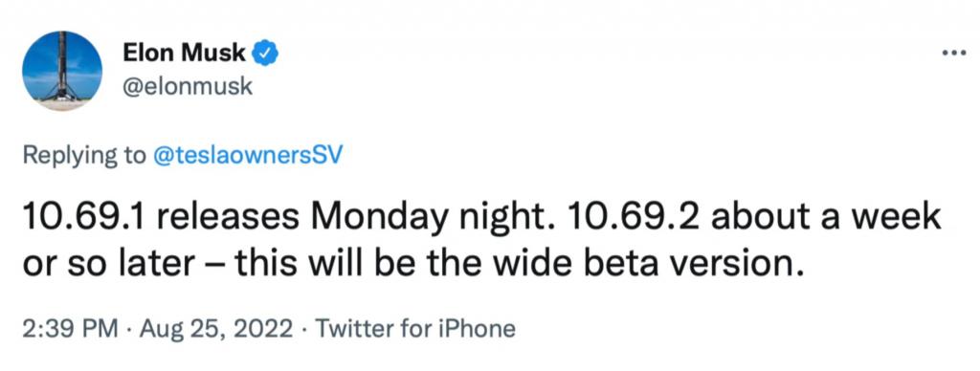This screenshot has width=980, height=371.
Task: Click the "Replying to" label
Action: click(x=84, y=156)
